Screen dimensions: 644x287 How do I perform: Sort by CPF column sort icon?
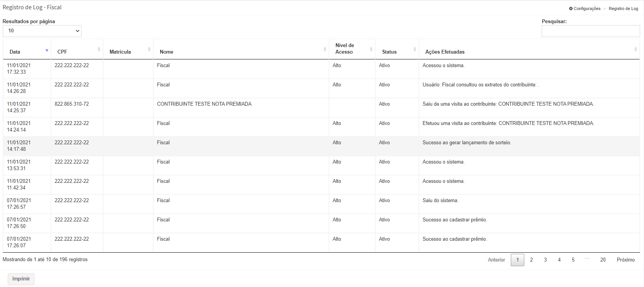coord(99,49)
